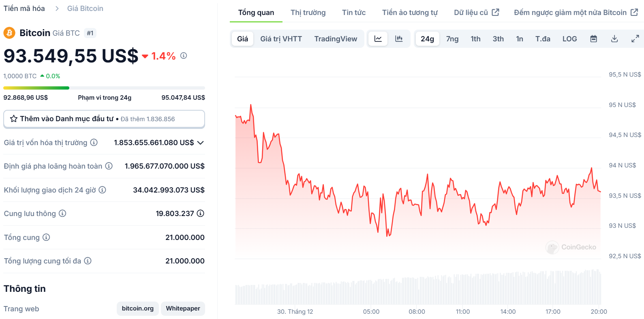Image resolution: width=644 pixels, height=319 pixels.
Task: Switch to line chart view icon
Action: [x=378, y=39]
